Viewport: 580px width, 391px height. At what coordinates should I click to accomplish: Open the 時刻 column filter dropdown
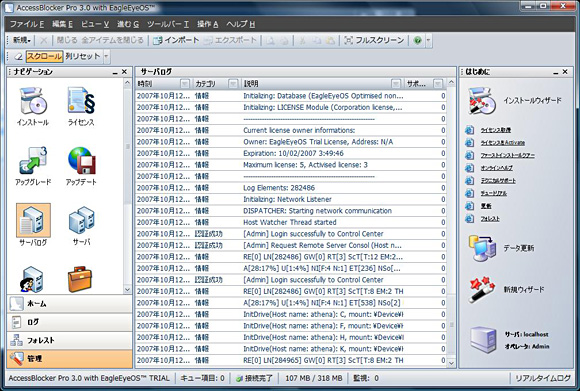click(184, 84)
